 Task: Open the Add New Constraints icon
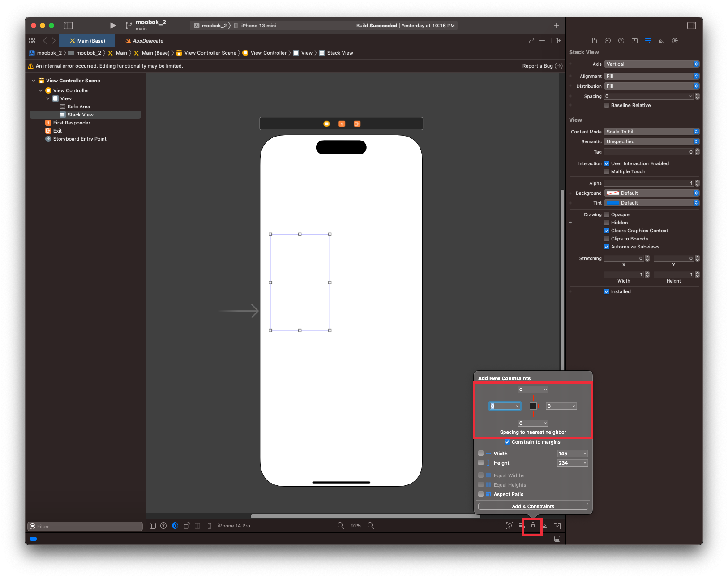[533, 526]
